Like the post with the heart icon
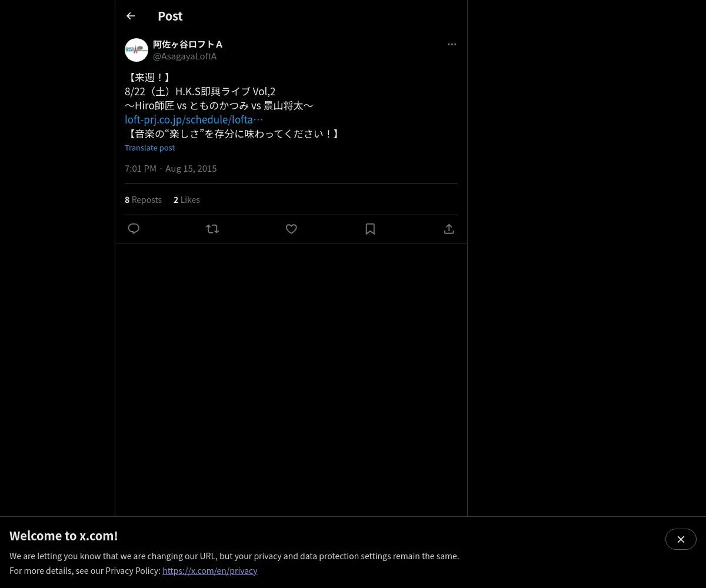Viewport: 706px width, 588px height. click(x=291, y=229)
